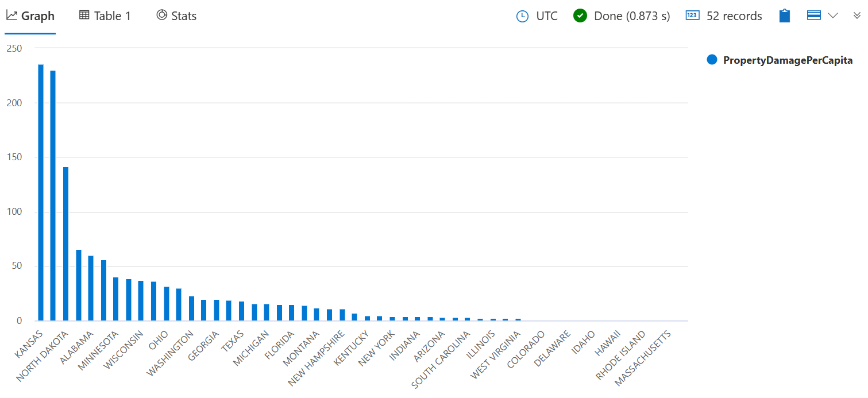This screenshot has width=868, height=398.
Task: Toggle PropertyDamagePerCapita legend color dot
Action: (712, 60)
